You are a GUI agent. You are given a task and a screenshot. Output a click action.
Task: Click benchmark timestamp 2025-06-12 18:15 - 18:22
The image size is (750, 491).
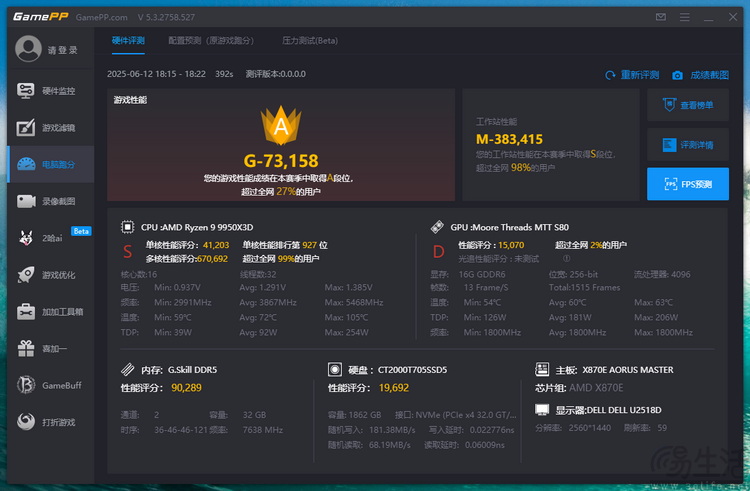(156, 74)
